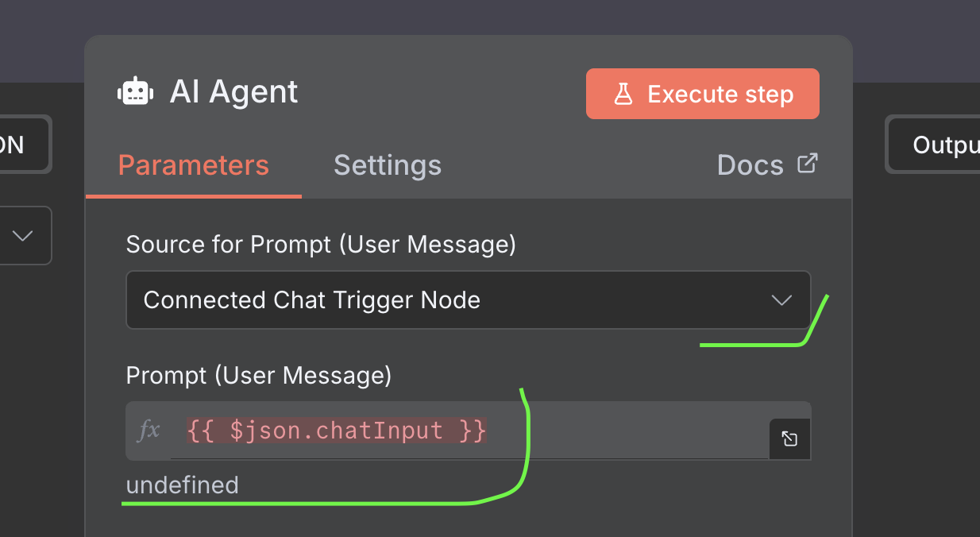
Task: Open the expanded expression editor icon
Action: 789,438
